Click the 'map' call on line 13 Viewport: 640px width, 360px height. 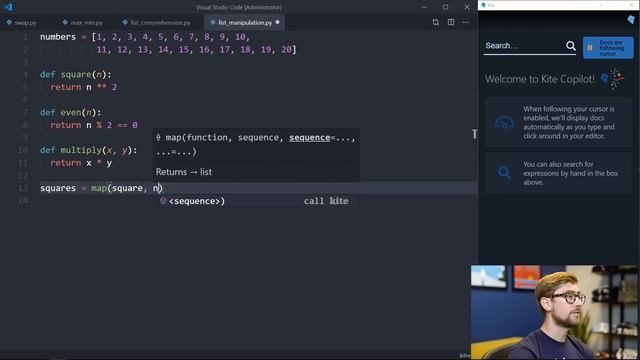98,188
